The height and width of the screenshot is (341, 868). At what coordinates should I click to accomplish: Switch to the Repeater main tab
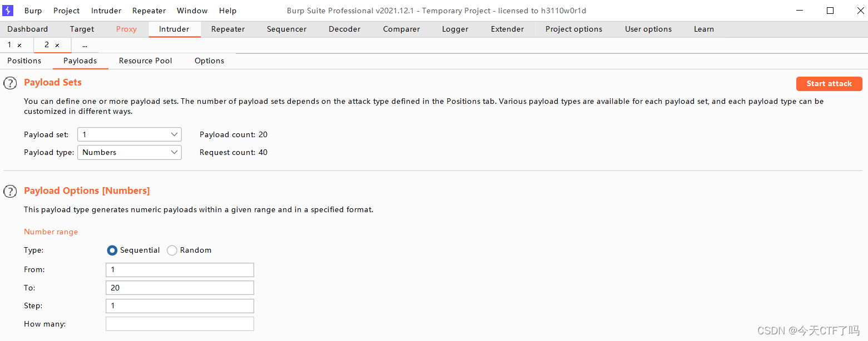click(228, 29)
